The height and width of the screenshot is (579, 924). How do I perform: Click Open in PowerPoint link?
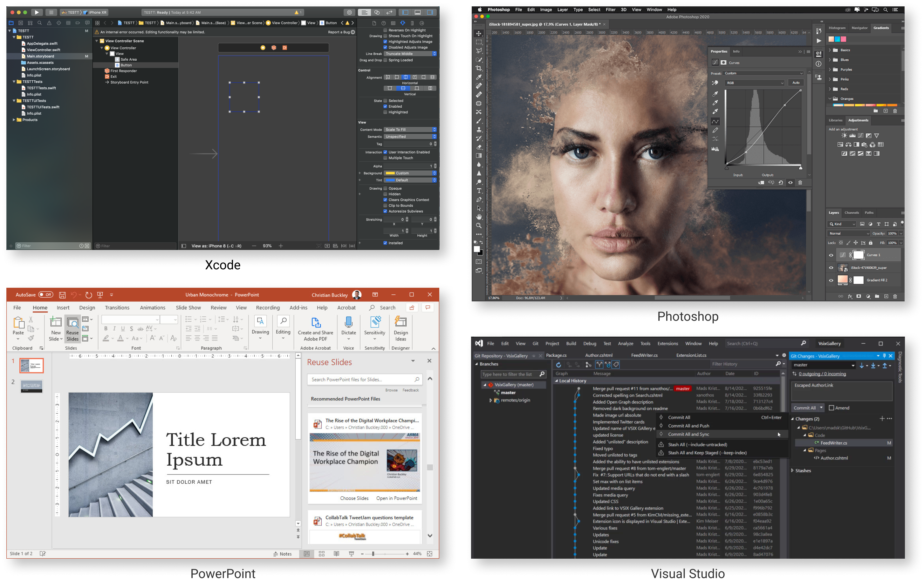pyautogui.click(x=397, y=498)
